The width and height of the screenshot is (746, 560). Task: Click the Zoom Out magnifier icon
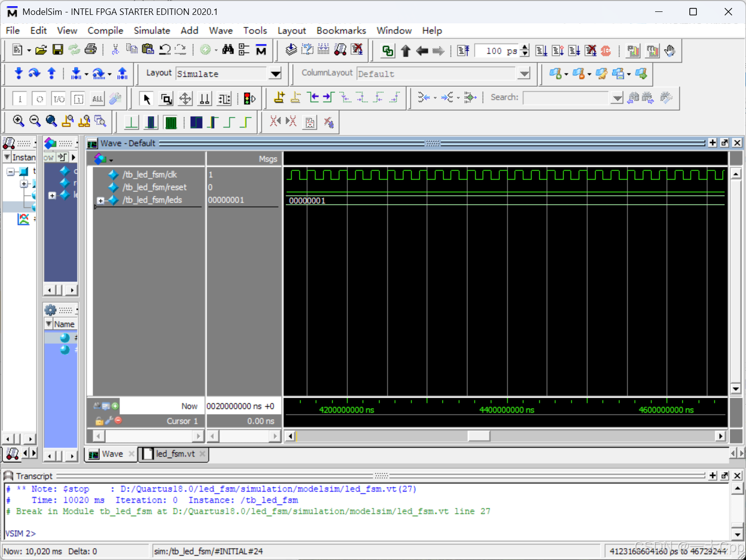(x=35, y=121)
